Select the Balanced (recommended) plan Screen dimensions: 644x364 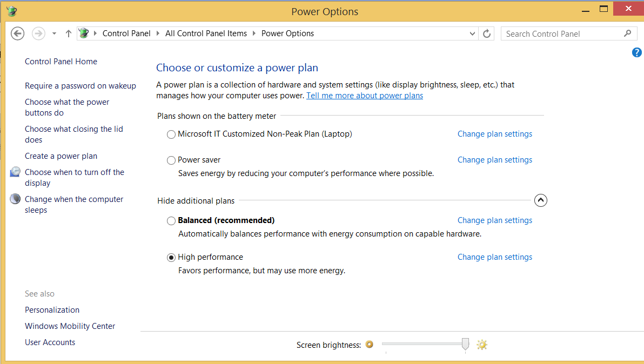point(171,221)
